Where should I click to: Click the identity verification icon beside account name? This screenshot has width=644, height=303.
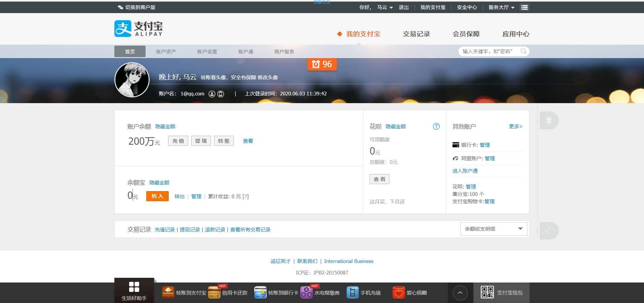[212, 94]
